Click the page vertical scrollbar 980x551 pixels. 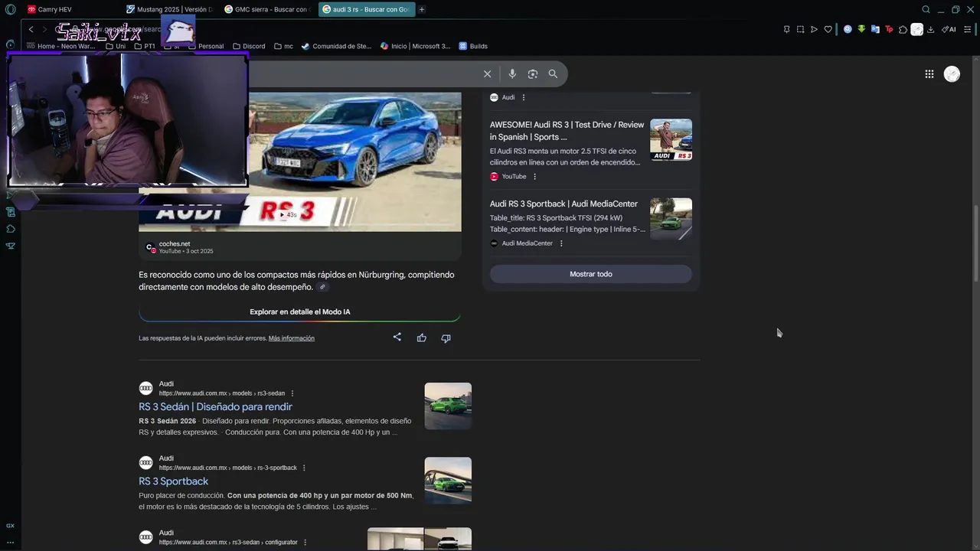click(975, 243)
